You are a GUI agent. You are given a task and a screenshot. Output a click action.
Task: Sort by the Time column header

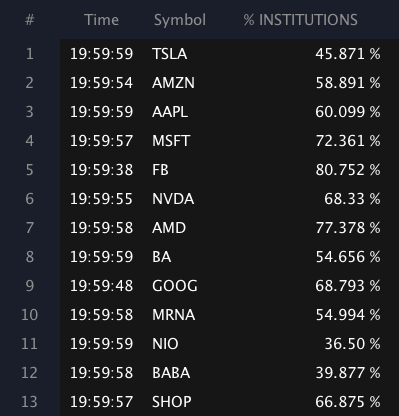pyautogui.click(x=101, y=20)
